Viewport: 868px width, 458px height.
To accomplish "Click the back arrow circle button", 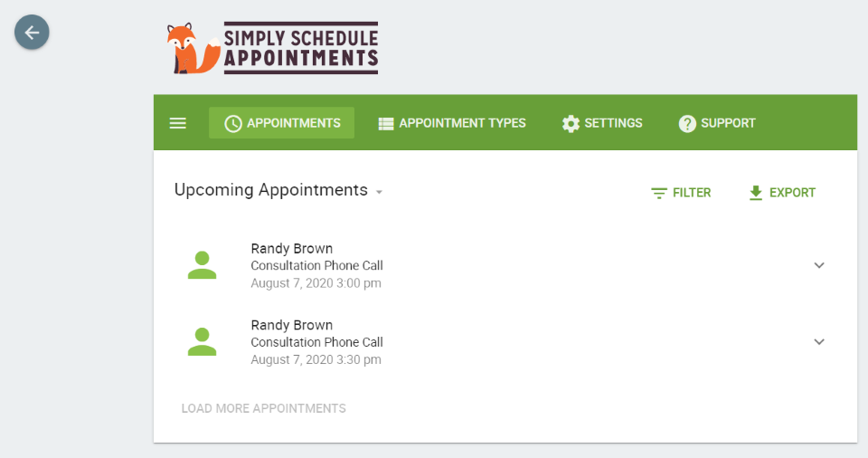I will click(x=32, y=33).
